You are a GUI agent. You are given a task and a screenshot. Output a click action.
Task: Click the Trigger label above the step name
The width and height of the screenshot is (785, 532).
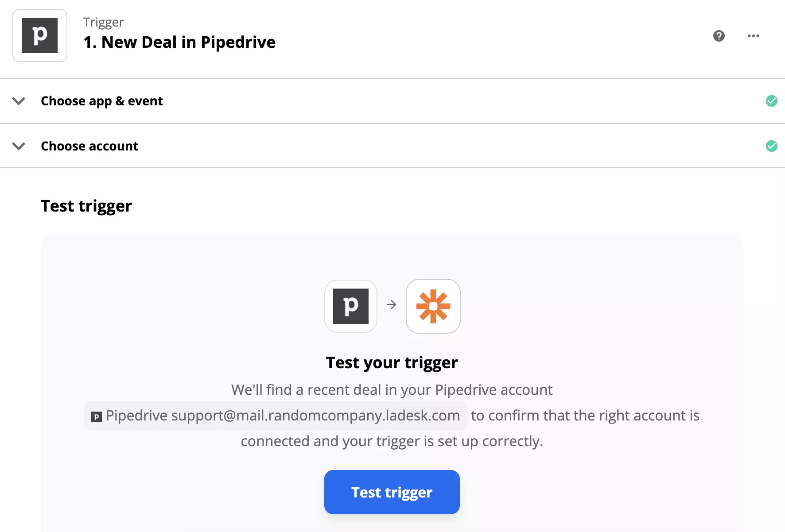click(103, 22)
